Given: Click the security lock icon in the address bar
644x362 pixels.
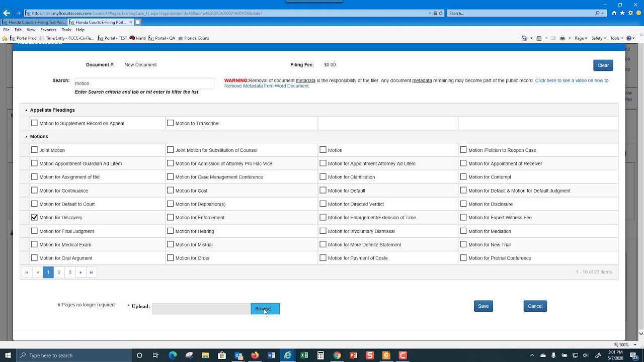Looking at the screenshot, I should [435, 13].
